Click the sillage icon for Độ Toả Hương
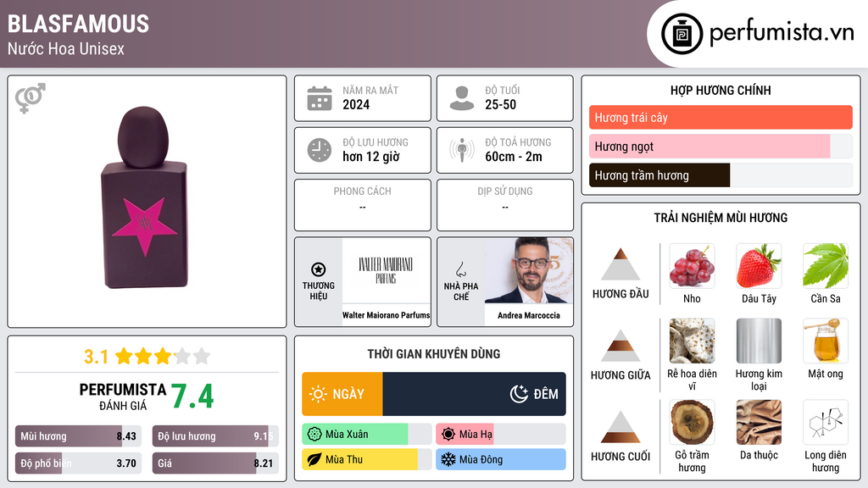The width and height of the screenshot is (868, 488). 462,150
